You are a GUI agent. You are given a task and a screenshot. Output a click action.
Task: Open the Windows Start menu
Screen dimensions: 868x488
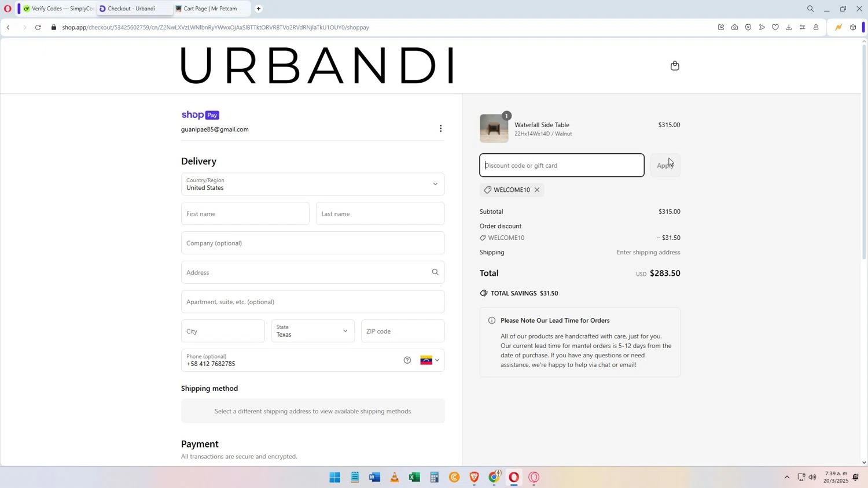pos(335,478)
